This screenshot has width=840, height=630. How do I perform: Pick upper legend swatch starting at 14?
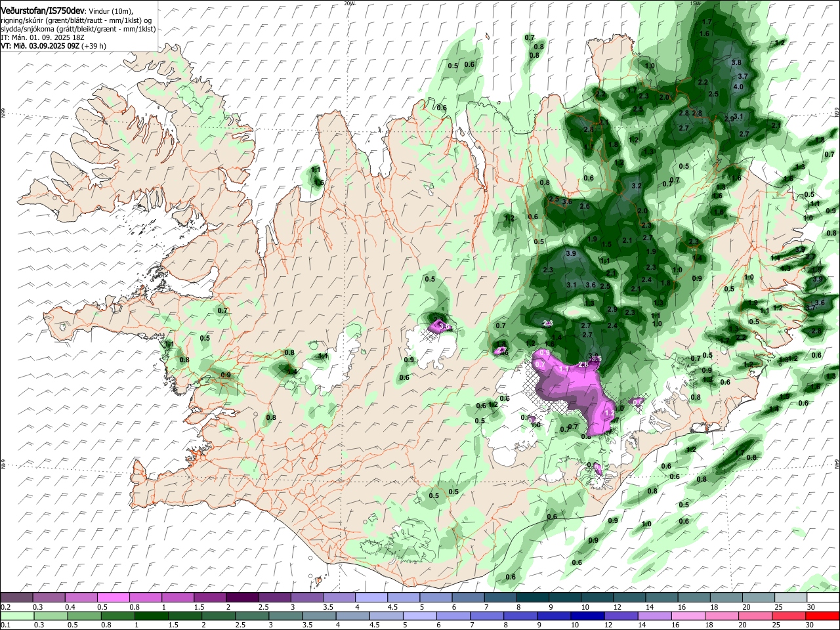[661, 597]
